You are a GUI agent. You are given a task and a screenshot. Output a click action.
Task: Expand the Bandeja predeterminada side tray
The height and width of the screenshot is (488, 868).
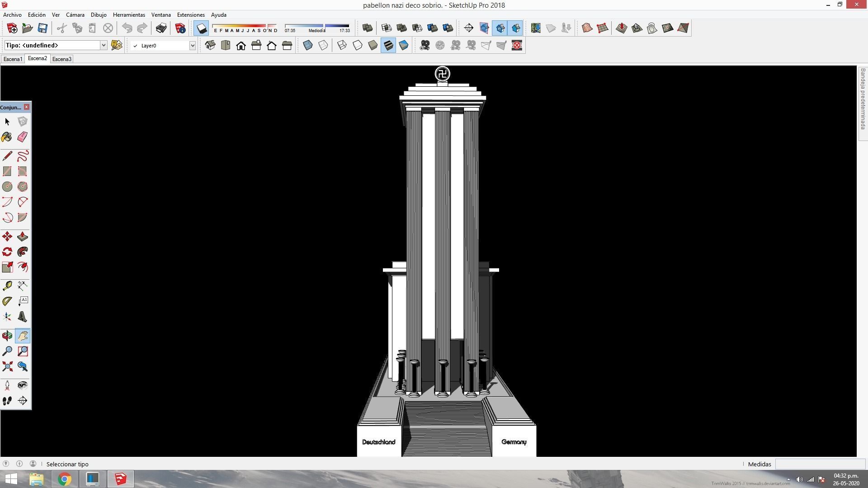[863, 99]
